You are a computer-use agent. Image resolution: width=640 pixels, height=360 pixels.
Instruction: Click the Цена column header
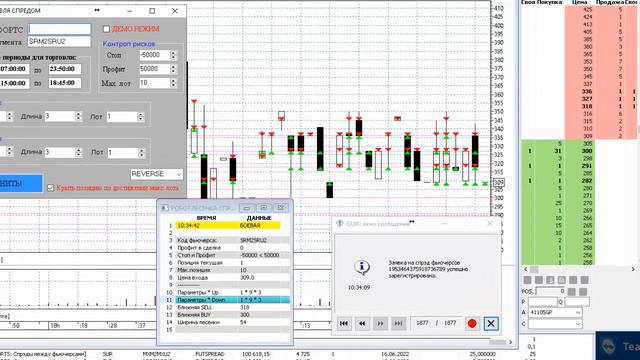pos(580,2)
